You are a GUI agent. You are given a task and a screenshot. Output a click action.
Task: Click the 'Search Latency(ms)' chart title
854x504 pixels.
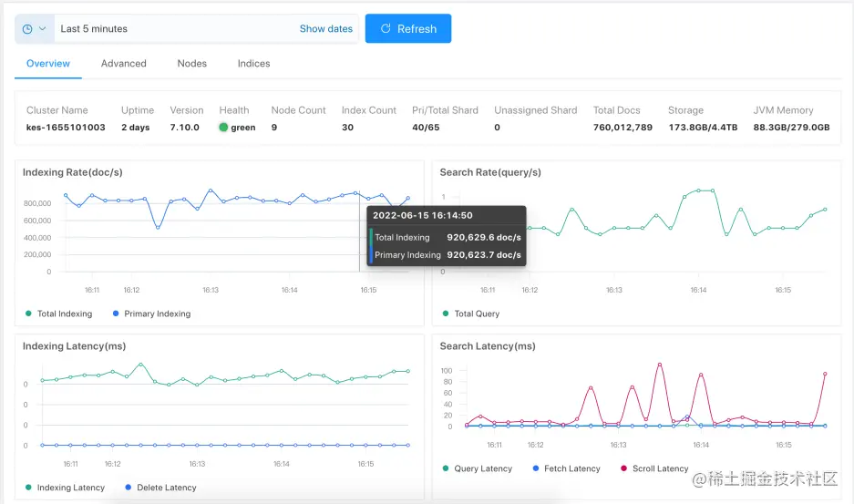click(488, 346)
